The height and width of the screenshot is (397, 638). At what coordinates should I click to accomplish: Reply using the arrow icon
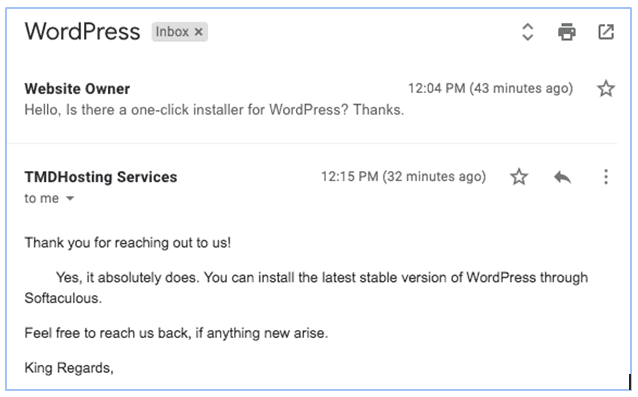pos(562,177)
